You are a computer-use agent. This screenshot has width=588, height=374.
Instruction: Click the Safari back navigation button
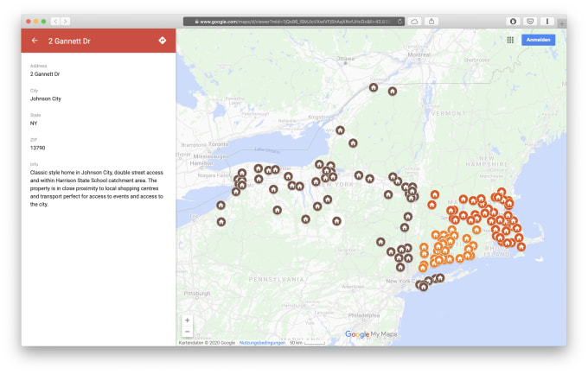pyautogui.click(x=55, y=21)
